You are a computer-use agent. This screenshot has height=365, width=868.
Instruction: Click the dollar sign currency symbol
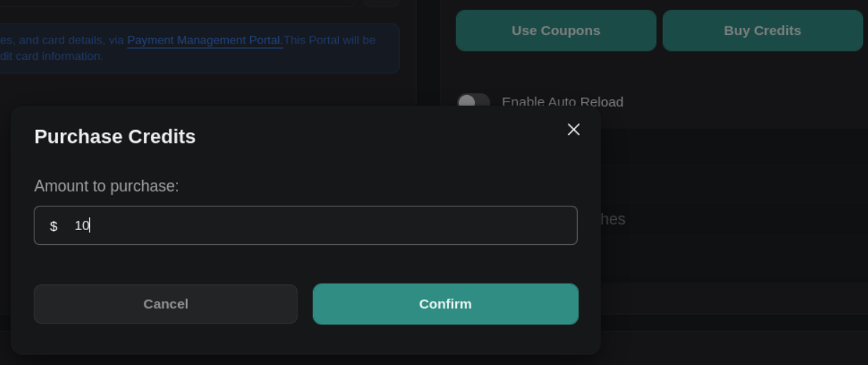tap(54, 226)
